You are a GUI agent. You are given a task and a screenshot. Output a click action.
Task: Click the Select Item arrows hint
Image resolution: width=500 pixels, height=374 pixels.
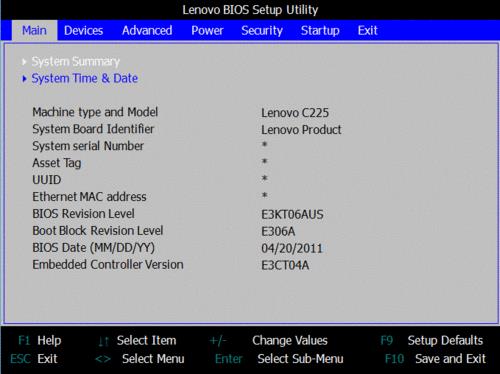tap(137, 341)
